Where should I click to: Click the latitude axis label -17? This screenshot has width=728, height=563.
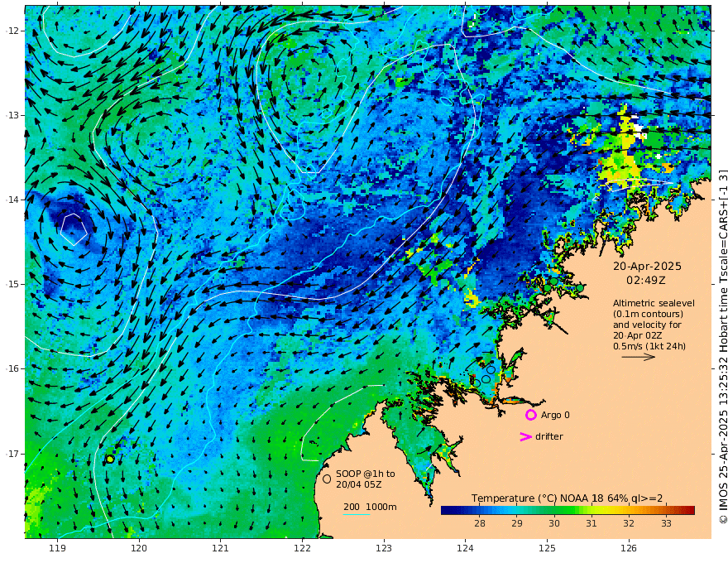(12, 454)
